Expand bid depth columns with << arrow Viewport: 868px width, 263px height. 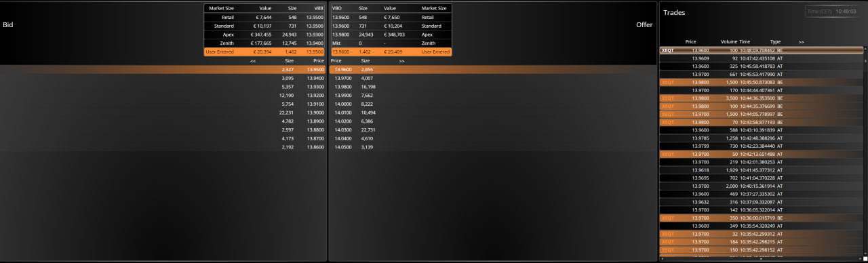tap(253, 61)
